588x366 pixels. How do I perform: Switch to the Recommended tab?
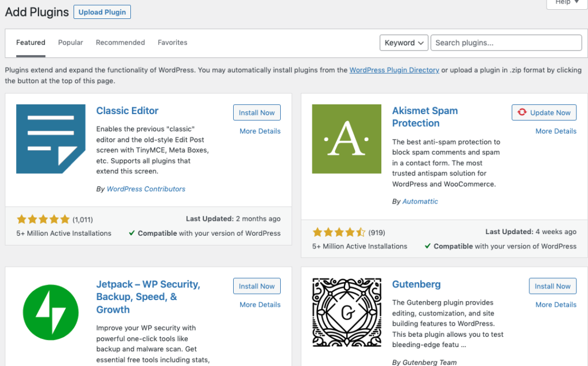point(121,42)
